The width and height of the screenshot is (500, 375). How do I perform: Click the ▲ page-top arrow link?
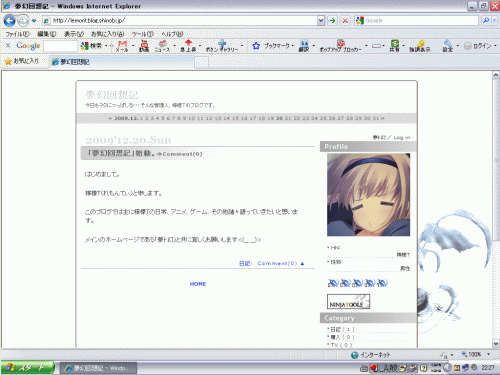point(302,263)
